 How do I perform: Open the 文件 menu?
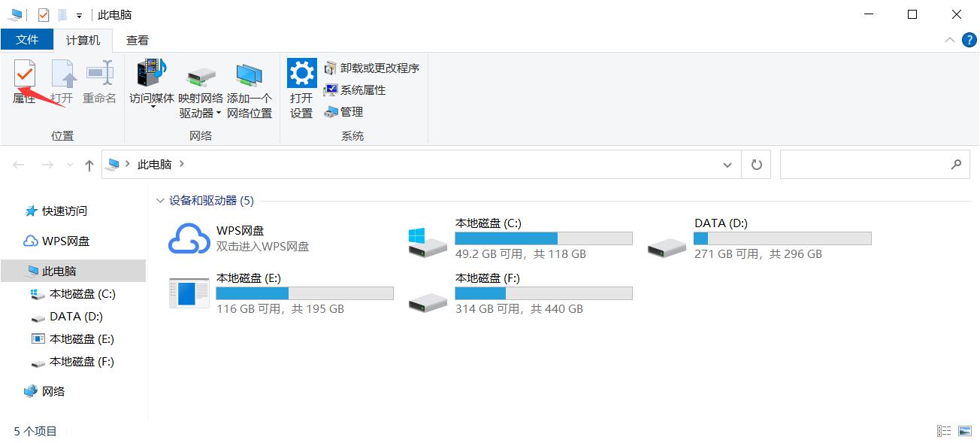pos(27,40)
